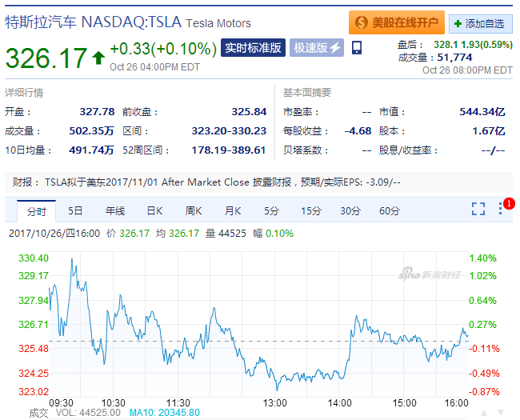Open the 日K daily candlestick tab
The height and width of the screenshot is (420, 520).
(x=154, y=211)
